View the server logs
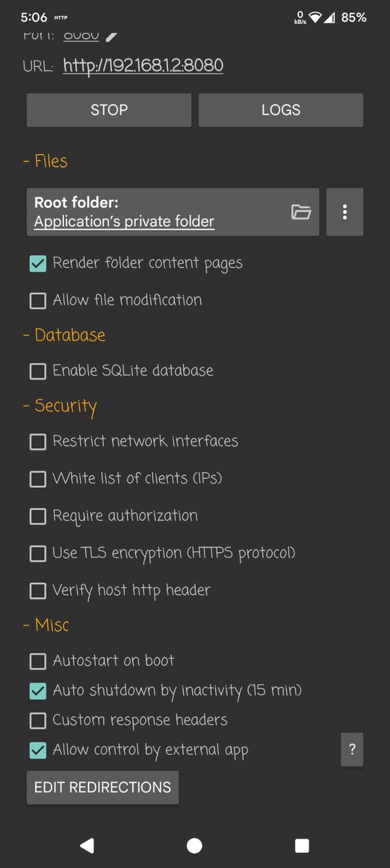Screen dimensions: 390x868 (x=280, y=109)
